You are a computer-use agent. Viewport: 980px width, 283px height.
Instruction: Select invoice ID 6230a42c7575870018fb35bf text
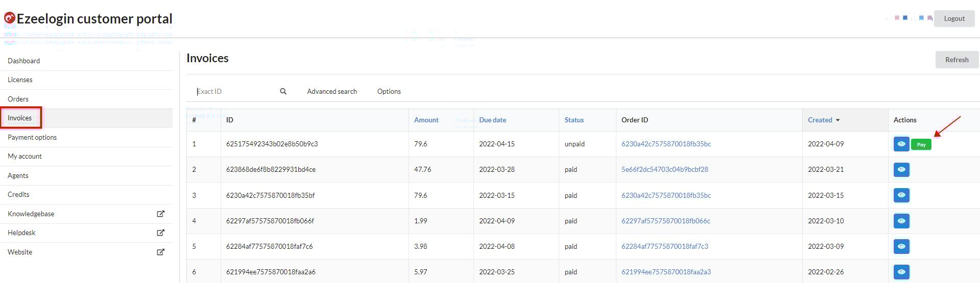coord(270,195)
